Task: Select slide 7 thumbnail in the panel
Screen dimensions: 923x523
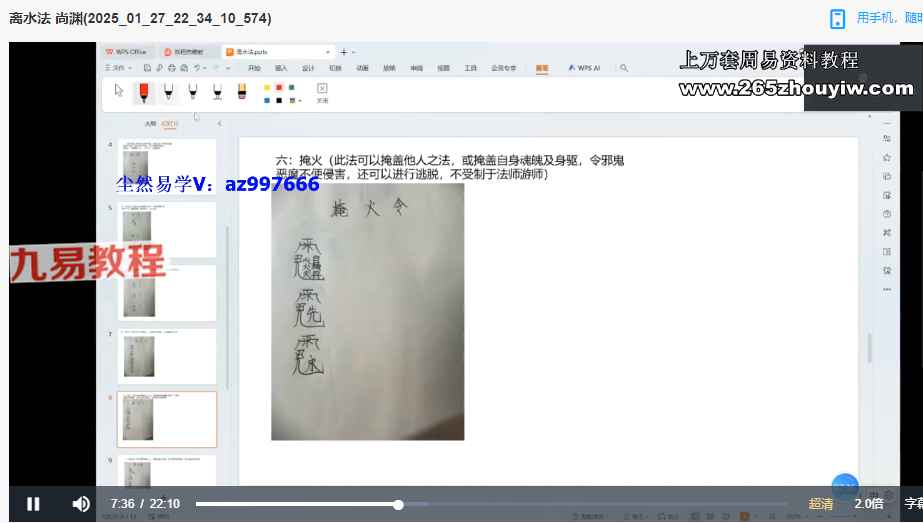Action: coord(166,356)
